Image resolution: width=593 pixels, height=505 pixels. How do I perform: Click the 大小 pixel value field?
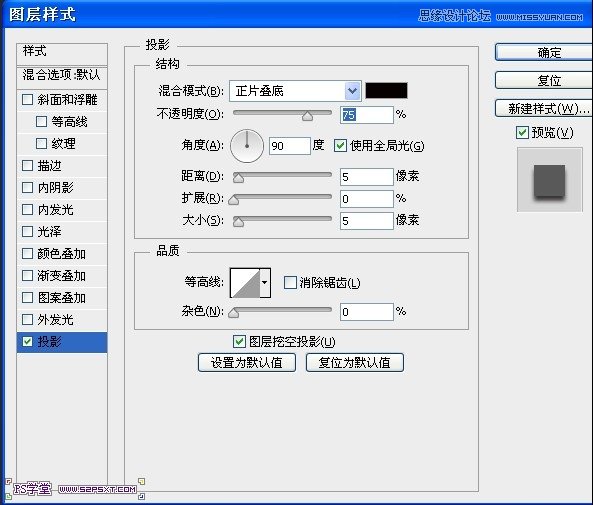[366, 221]
